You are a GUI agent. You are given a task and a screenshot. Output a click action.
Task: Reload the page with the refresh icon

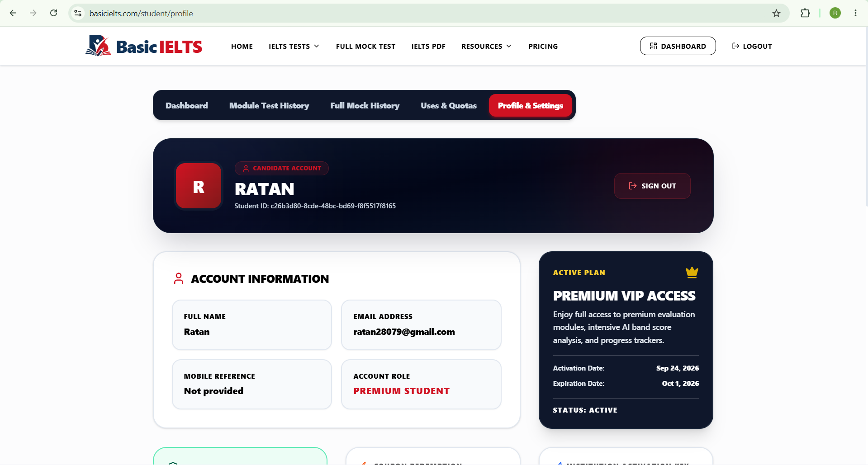(53, 13)
